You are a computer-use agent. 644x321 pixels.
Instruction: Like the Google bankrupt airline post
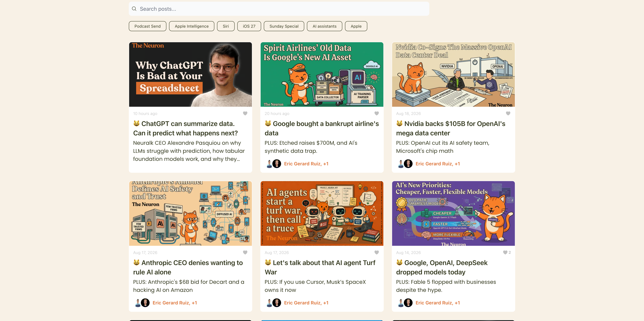(x=377, y=113)
